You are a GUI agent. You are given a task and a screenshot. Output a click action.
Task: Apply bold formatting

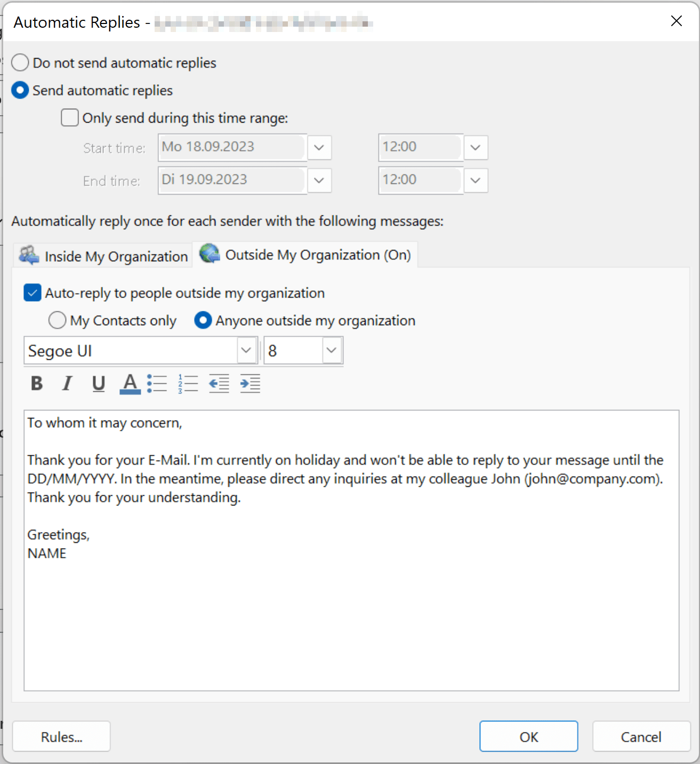point(36,383)
